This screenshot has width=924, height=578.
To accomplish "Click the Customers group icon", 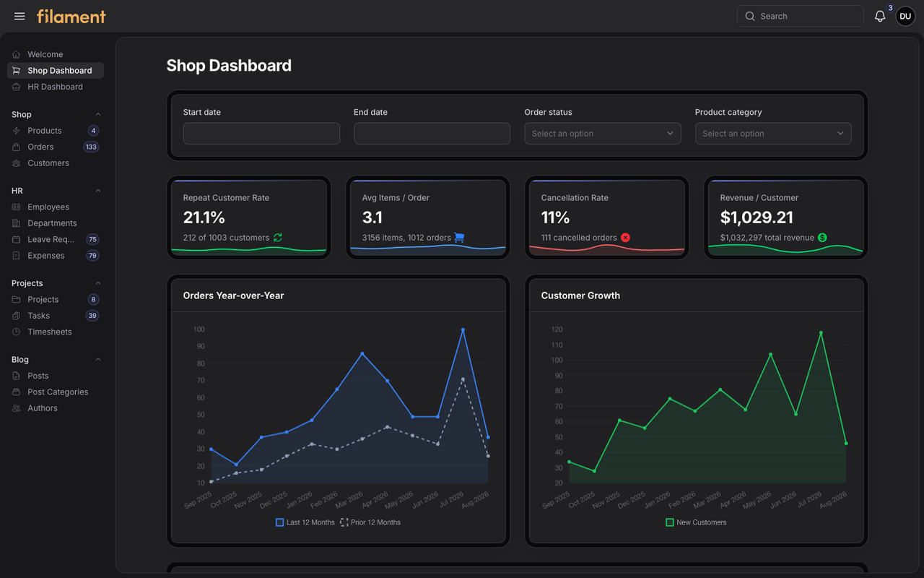I will pyautogui.click(x=17, y=163).
